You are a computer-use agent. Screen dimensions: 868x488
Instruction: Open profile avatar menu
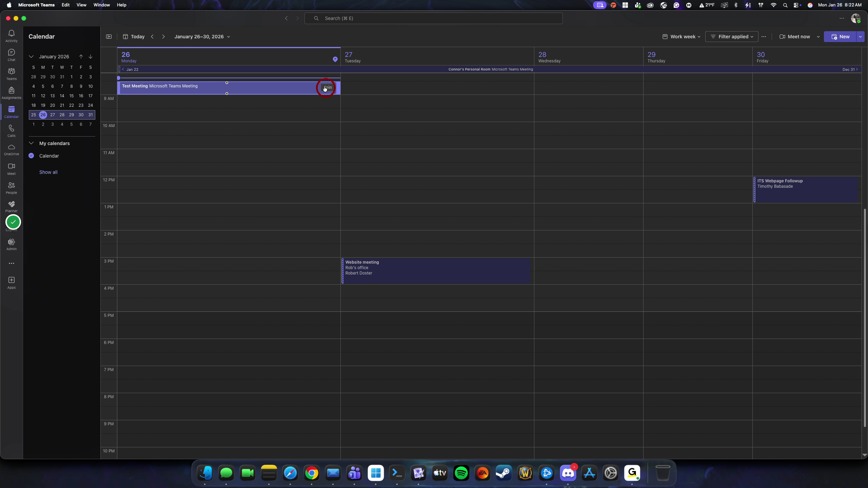pyautogui.click(x=855, y=18)
